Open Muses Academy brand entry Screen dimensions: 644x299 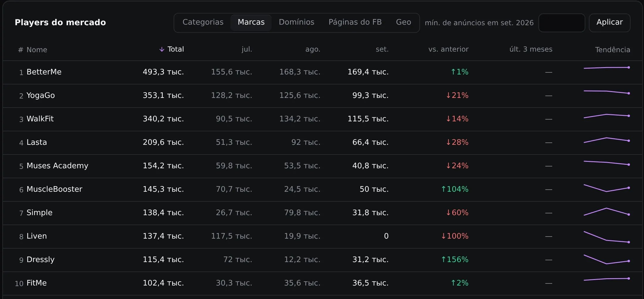coord(57,166)
